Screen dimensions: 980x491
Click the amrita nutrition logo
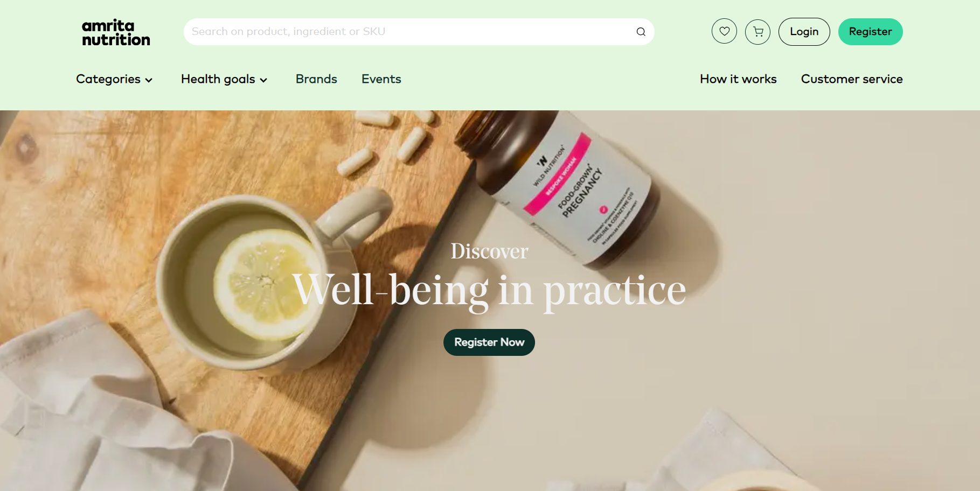pos(116,32)
